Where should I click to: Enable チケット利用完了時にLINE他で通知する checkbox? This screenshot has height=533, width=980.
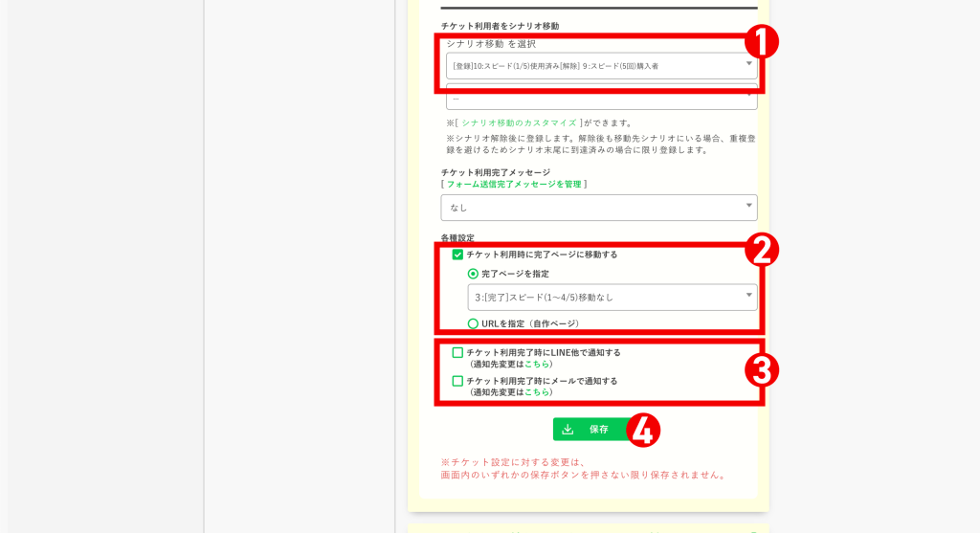(457, 352)
